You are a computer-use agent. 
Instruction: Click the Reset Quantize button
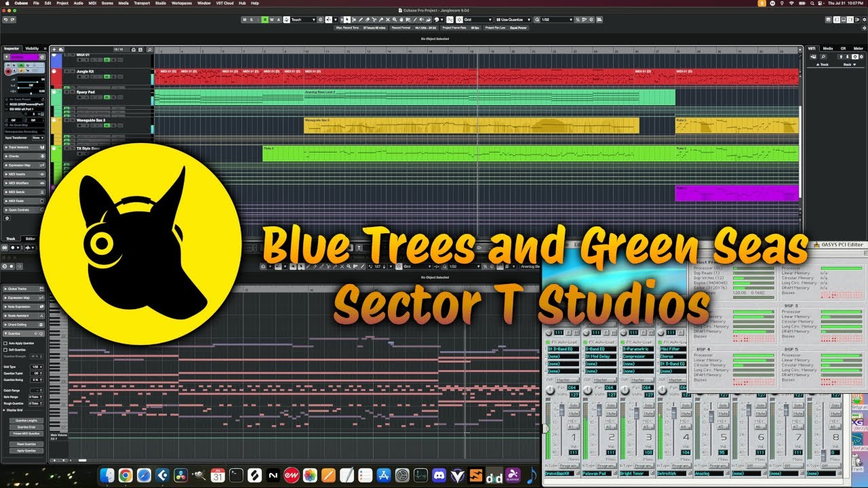click(x=26, y=444)
